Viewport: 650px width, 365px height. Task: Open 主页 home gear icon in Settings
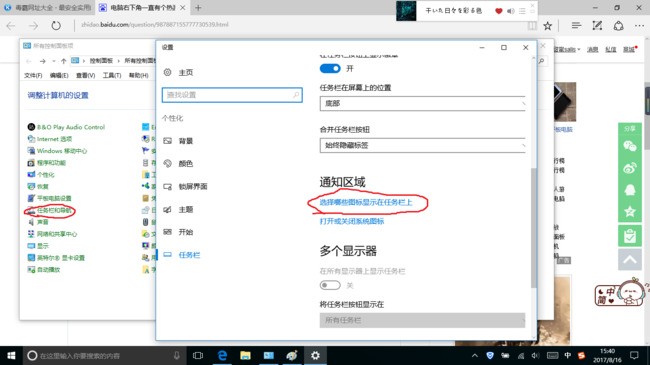167,72
